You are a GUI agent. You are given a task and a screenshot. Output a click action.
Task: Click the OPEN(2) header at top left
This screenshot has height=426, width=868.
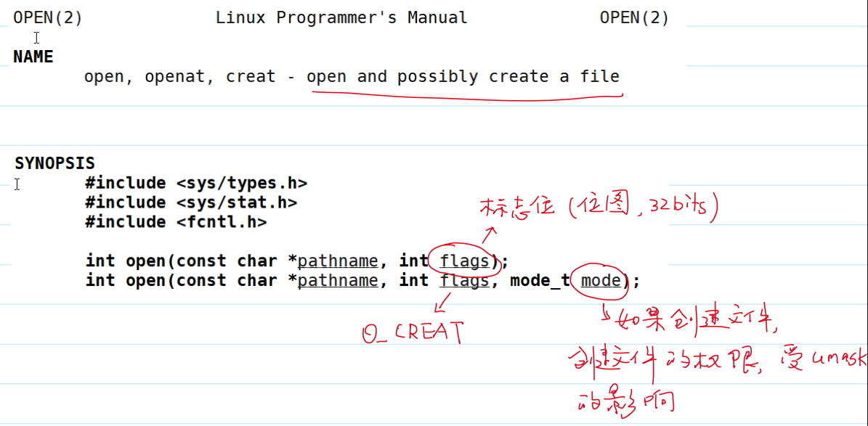[48, 17]
